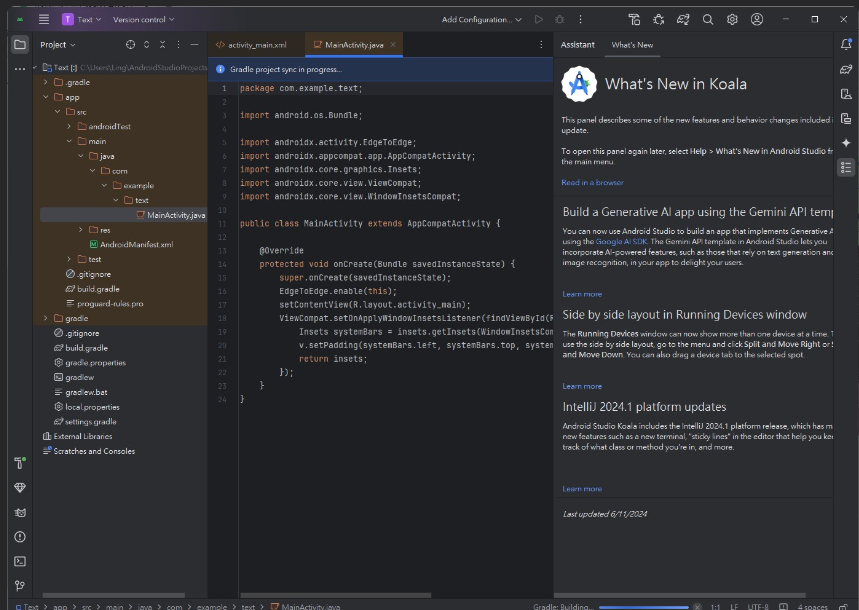Select the What's New tab
The width and height of the screenshot is (859, 610).
pos(632,45)
